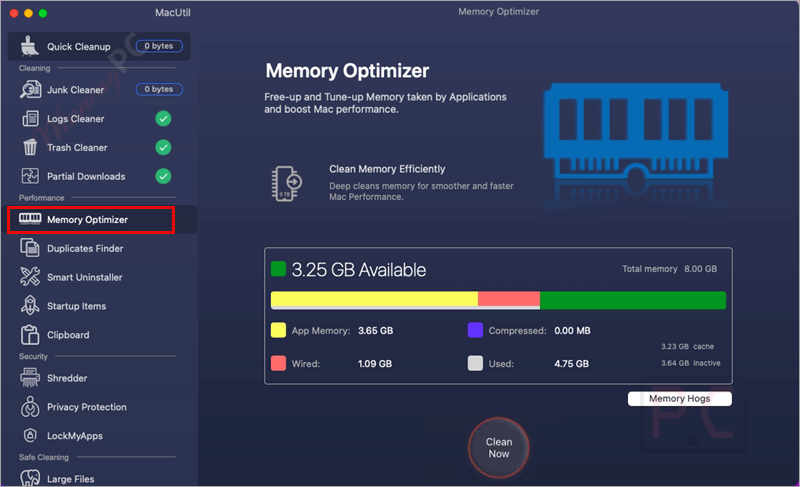800x487 pixels.
Task: Click the 'Total memory' label
Action: [x=649, y=269]
